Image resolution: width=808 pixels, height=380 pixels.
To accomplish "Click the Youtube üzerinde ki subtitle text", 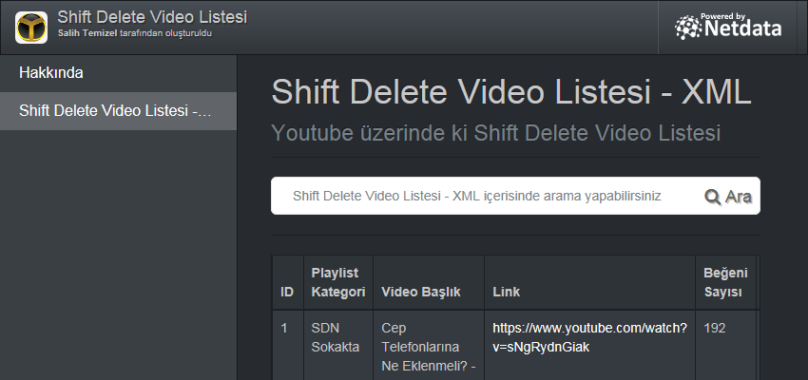I will coord(496,133).
